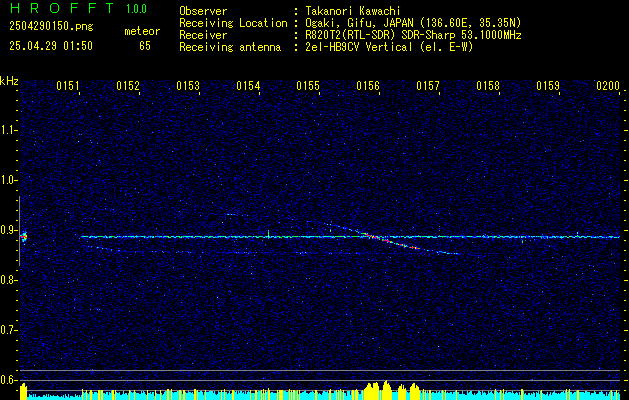629x400 pixels.
Task: Click the 0155 time marker
Action: 308,86
